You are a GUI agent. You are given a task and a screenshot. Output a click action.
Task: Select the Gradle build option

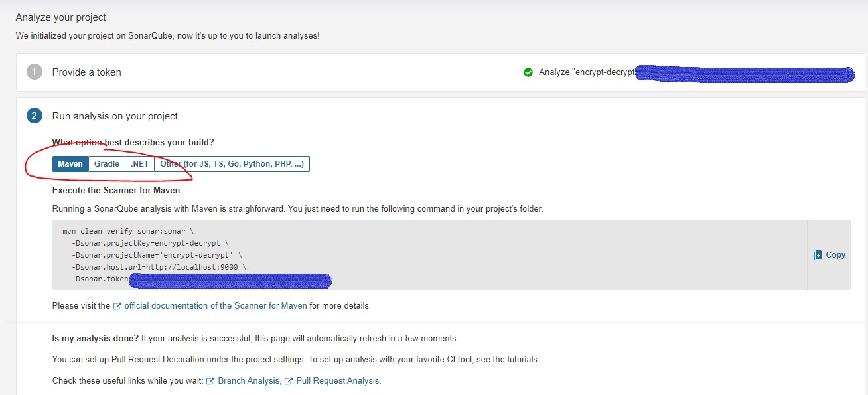point(107,164)
